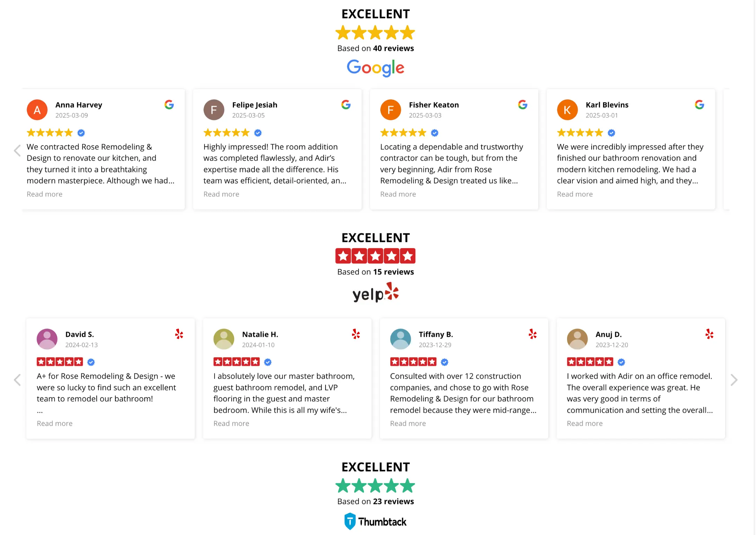Show previous Yelp reviews with left arrow
756x535 pixels.
(17, 380)
